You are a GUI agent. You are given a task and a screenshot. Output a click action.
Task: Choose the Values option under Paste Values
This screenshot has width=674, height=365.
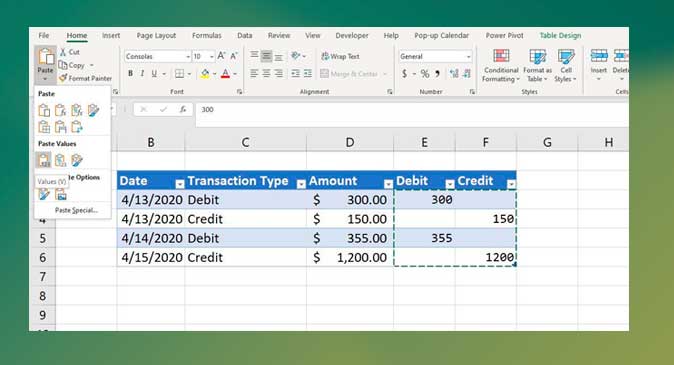point(43,160)
